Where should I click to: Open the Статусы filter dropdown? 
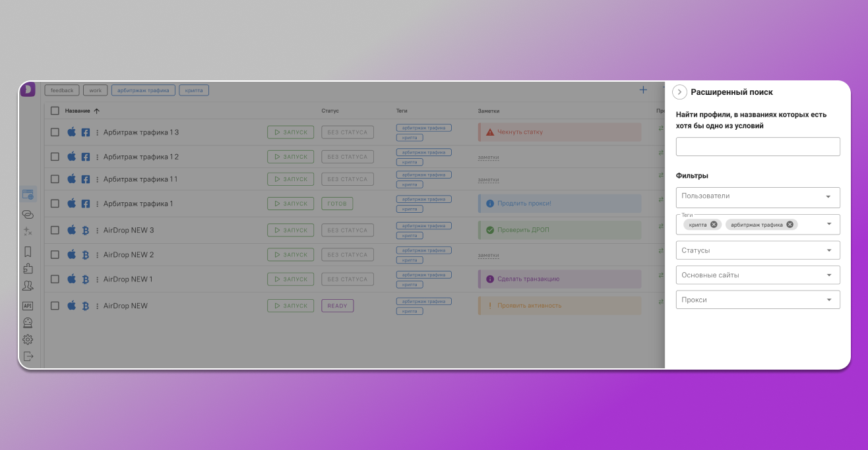(x=758, y=250)
